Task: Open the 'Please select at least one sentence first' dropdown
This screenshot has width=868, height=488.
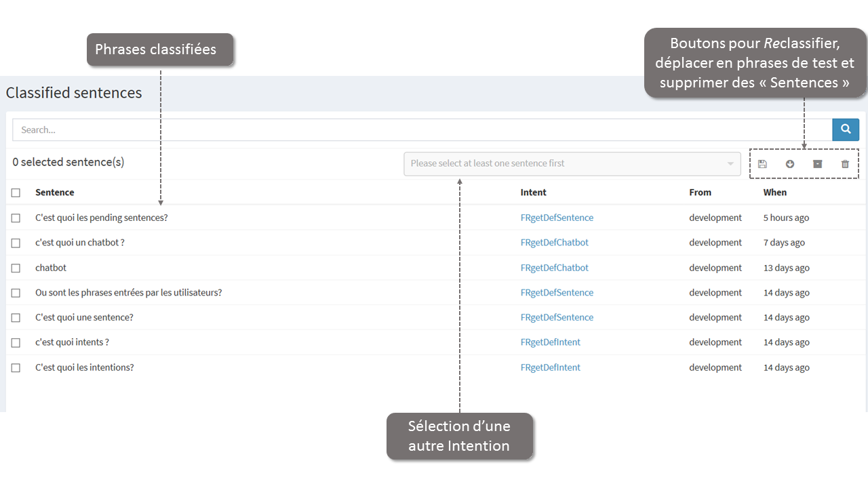Action: click(572, 163)
